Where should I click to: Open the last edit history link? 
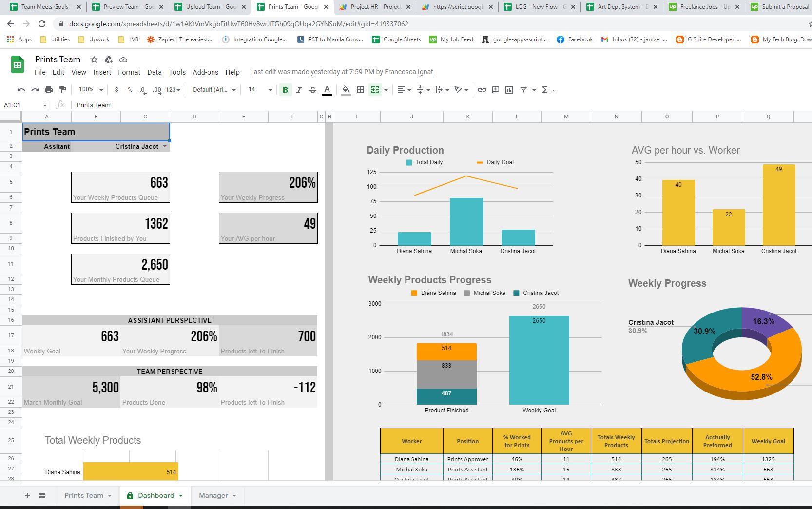click(341, 72)
